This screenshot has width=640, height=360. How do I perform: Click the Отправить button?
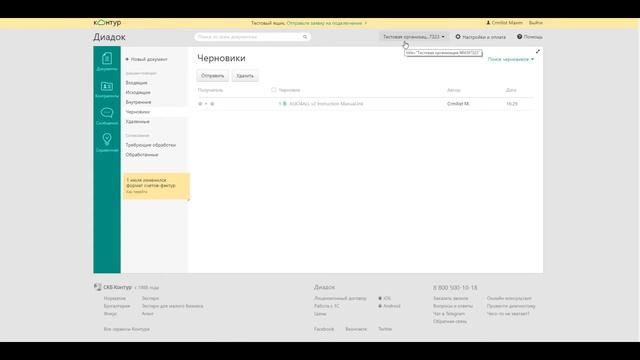pyautogui.click(x=213, y=76)
